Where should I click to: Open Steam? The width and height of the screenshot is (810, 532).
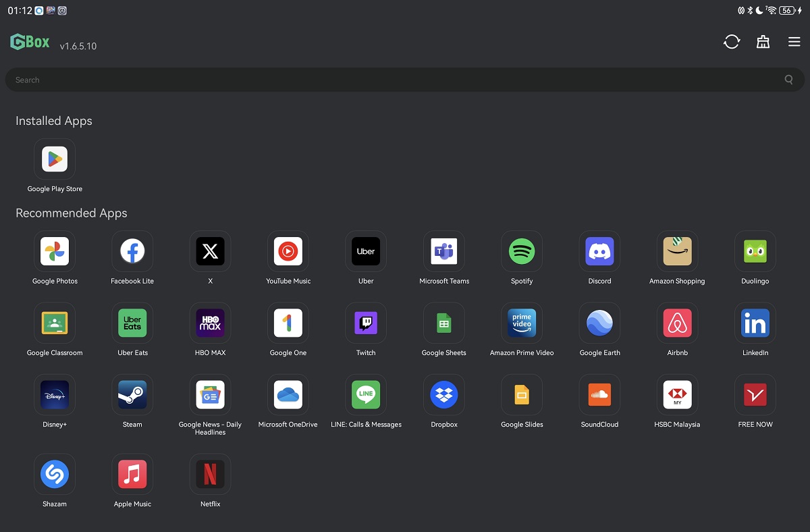tap(132, 394)
